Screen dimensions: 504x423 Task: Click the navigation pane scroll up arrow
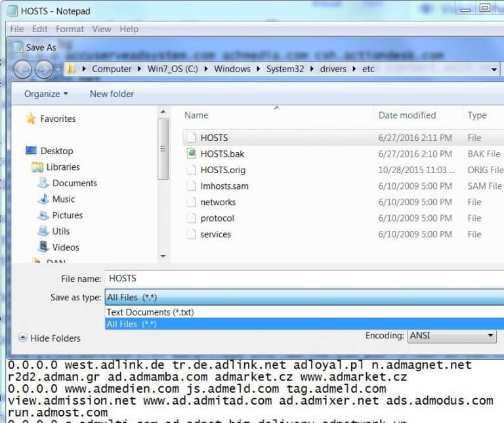point(163,111)
